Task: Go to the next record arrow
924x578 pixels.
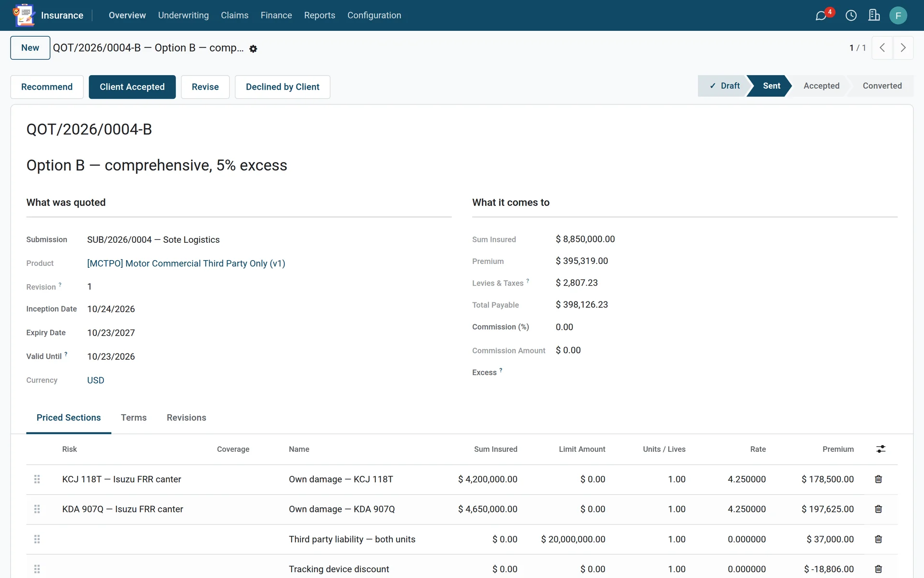Action: coord(903,48)
